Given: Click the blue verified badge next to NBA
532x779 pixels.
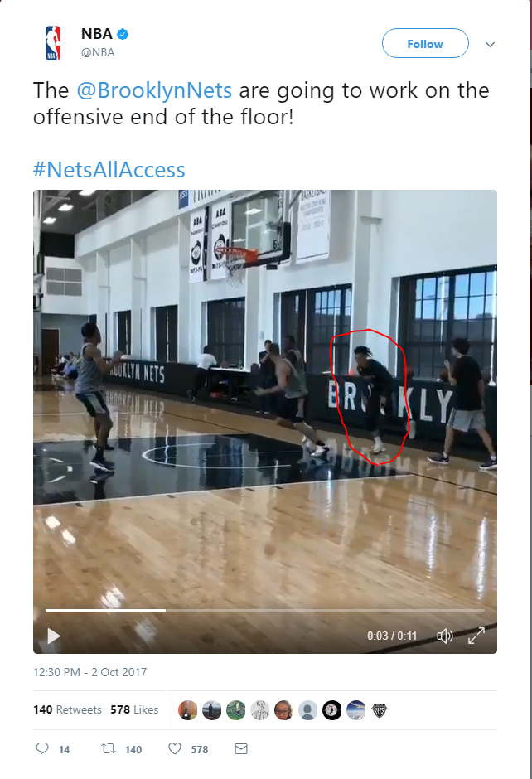Looking at the screenshot, I should pos(123,34).
